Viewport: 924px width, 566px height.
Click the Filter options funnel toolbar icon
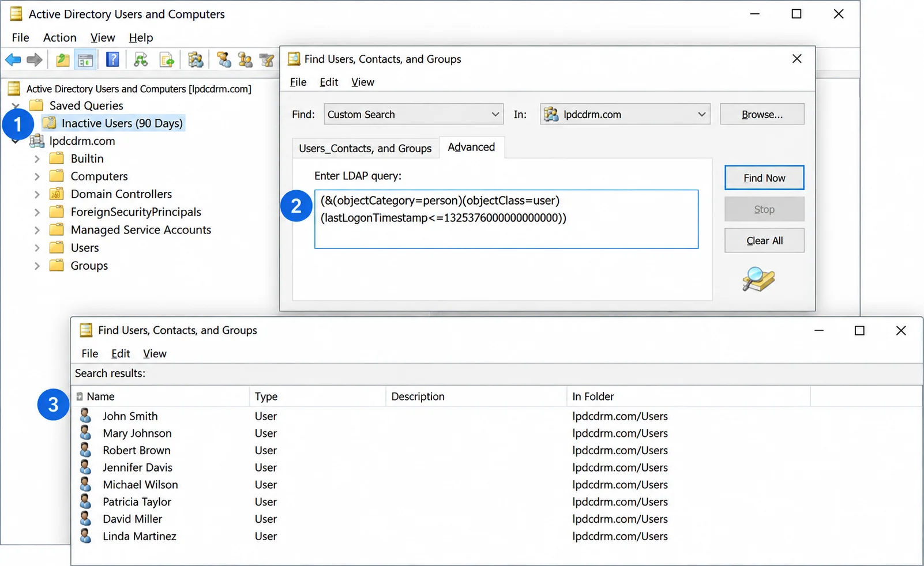pos(266,59)
